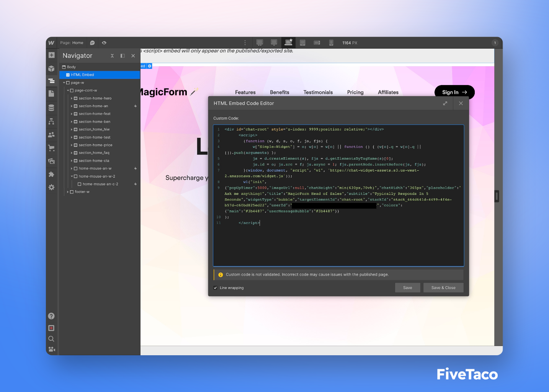Open the Assets images panel
Screen dimensions: 549x392
[x=51, y=161]
